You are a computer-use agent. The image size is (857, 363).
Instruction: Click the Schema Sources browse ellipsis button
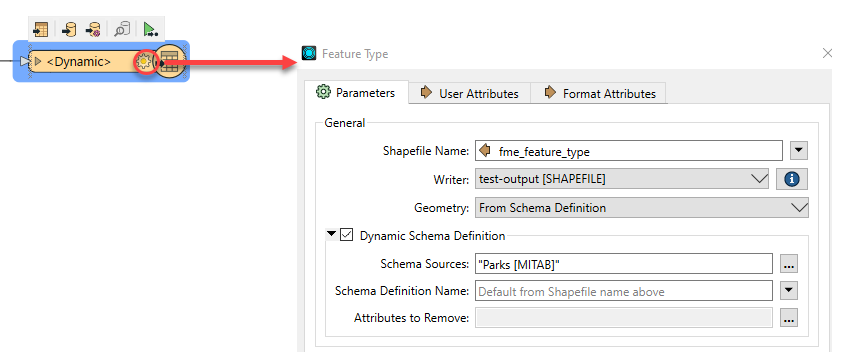click(788, 264)
